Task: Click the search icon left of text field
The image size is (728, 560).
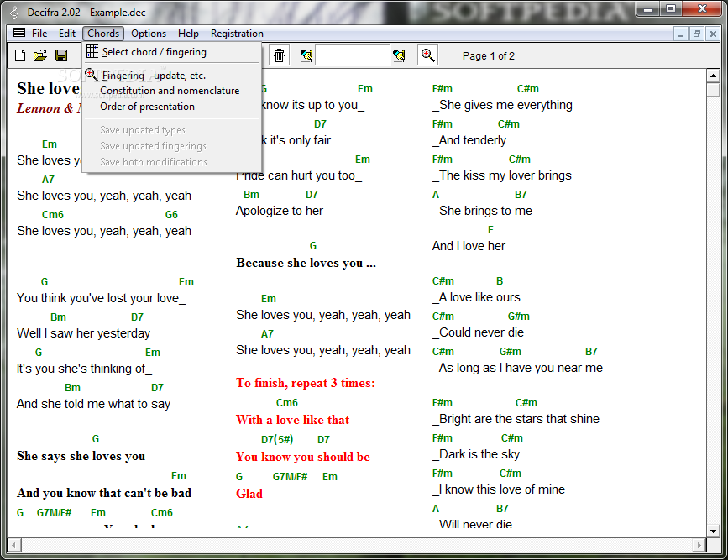Action: 306,55
